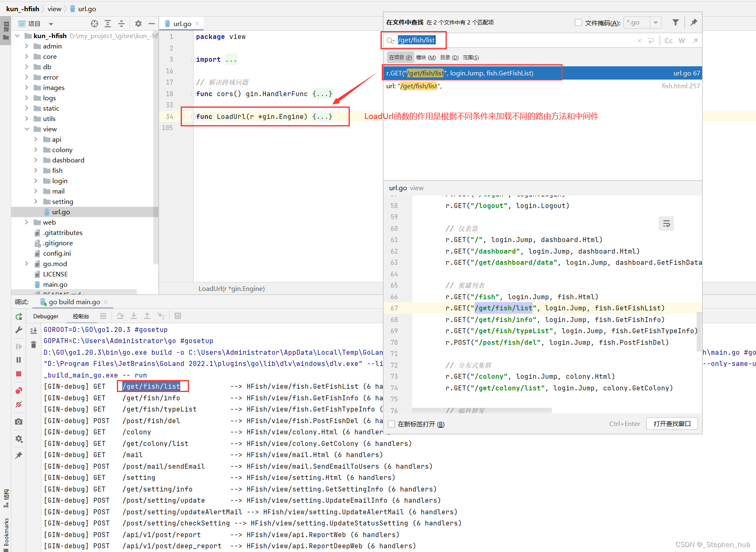Select config.ini in project tree
Viewport: 756px width, 552px height.
click(x=57, y=253)
